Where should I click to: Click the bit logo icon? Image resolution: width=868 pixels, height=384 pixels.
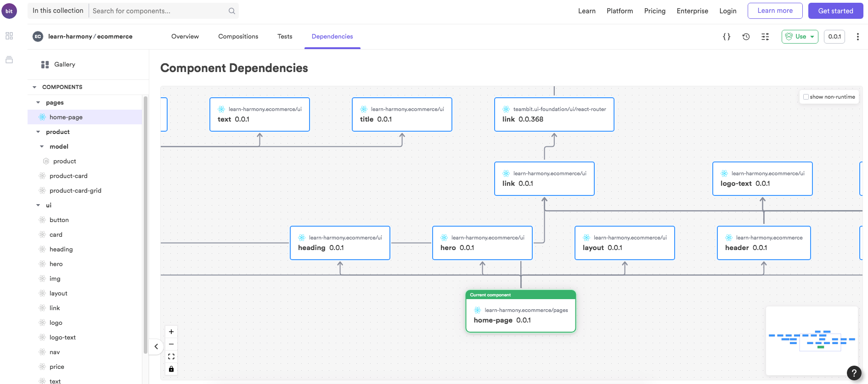point(9,11)
